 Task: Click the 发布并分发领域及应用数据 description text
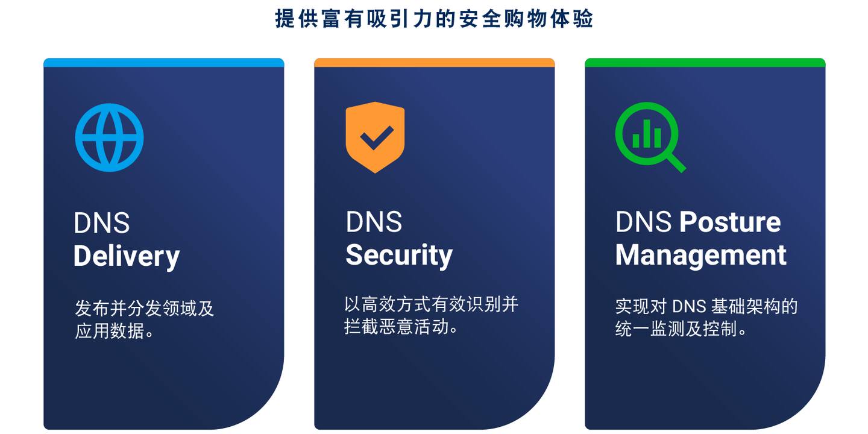coord(145,319)
